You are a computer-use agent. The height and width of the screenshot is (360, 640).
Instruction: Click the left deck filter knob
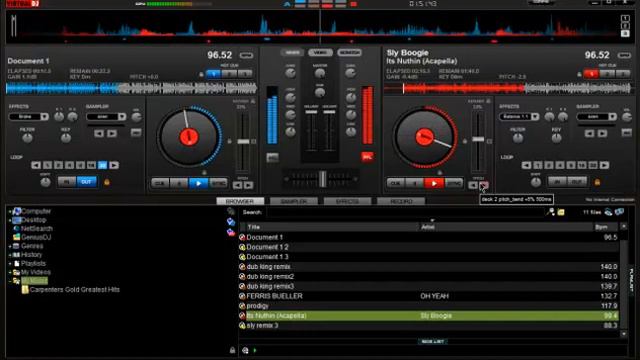coord(27,138)
